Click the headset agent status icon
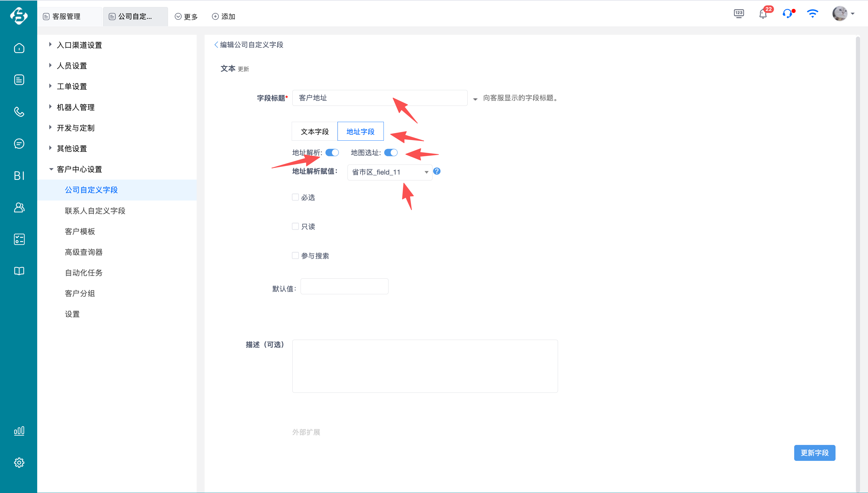 pos(787,14)
